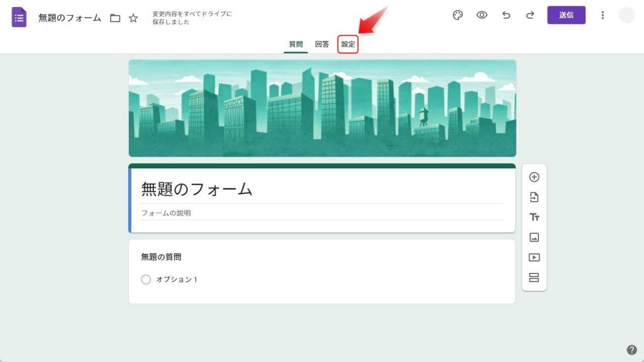Add an image to the form
Screen dimensions: 644x362
[534, 237]
